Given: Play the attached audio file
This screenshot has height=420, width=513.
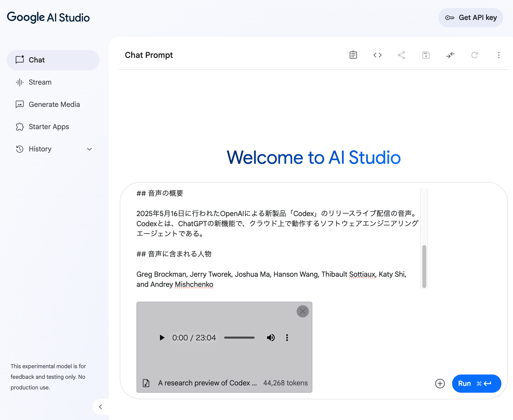Looking at the screenshot, I should 162,338.
